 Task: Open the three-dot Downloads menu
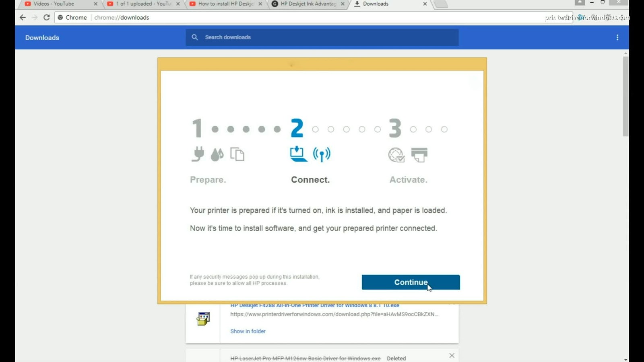coord(617,37)
